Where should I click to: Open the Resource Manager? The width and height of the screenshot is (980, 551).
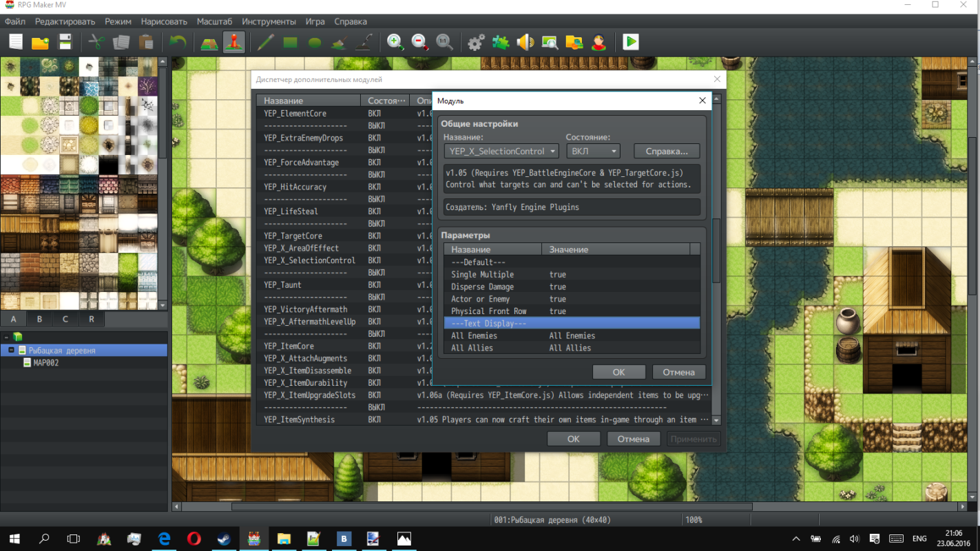click(574, 42)
